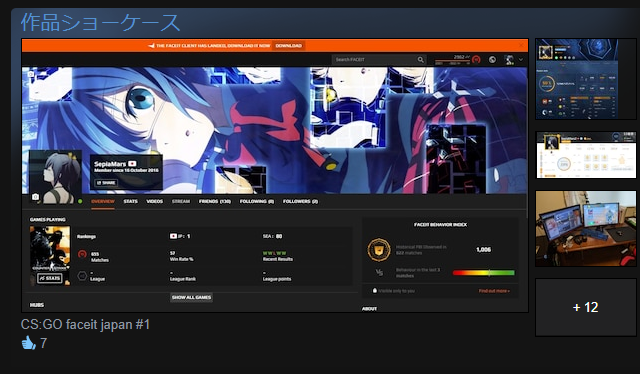The image size is (640, 374).
Task: Open the 作品ショーケース section header link
Action: tap(100, 22)
